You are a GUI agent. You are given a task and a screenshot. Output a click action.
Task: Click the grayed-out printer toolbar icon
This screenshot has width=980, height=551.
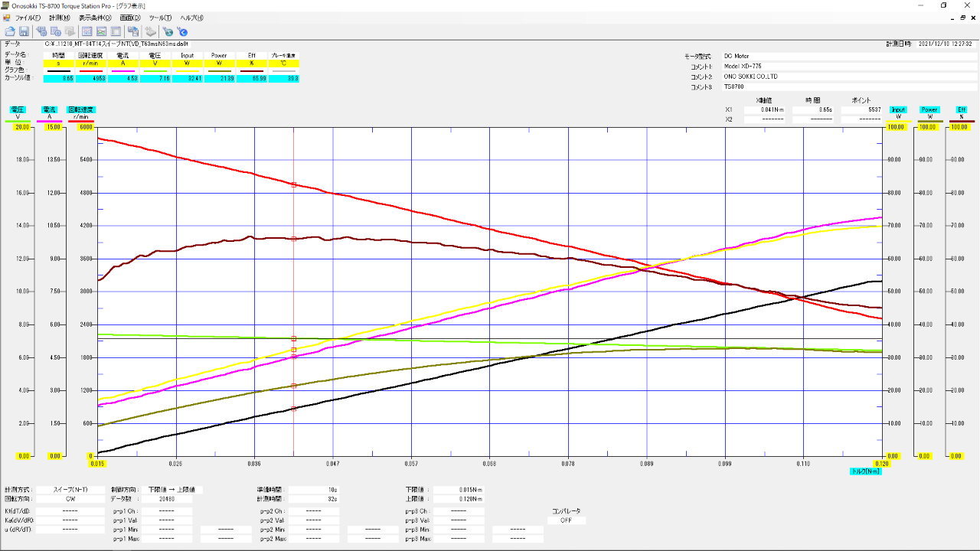point(150,31)
